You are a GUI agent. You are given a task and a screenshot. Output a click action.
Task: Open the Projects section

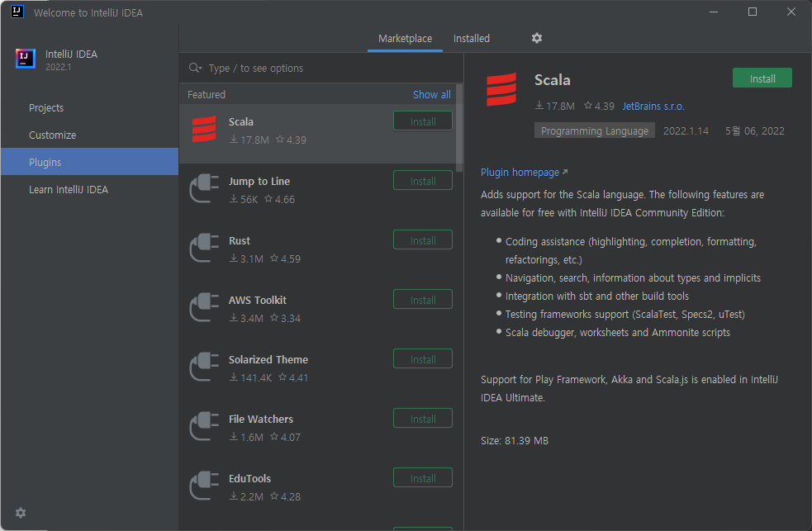point(89,107)
